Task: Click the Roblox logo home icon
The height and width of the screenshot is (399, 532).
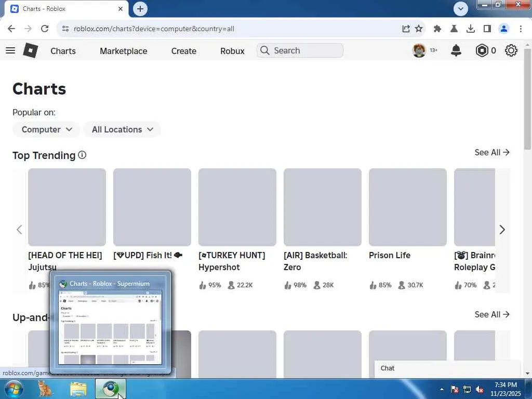Action: coord(31,50)
